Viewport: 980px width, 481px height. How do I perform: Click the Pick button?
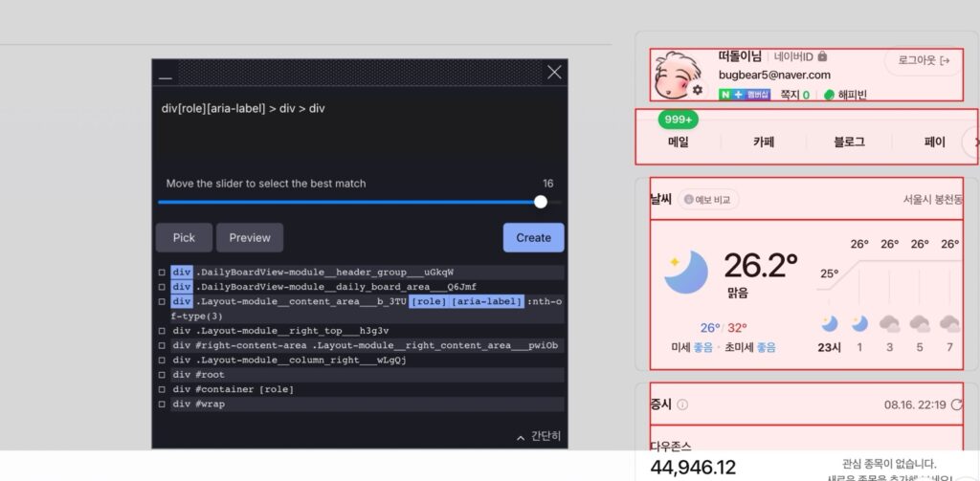click(x=184, y=238)
